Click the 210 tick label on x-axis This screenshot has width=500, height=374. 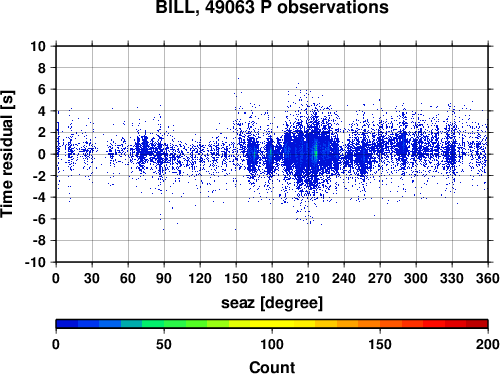tap(308, 278)
